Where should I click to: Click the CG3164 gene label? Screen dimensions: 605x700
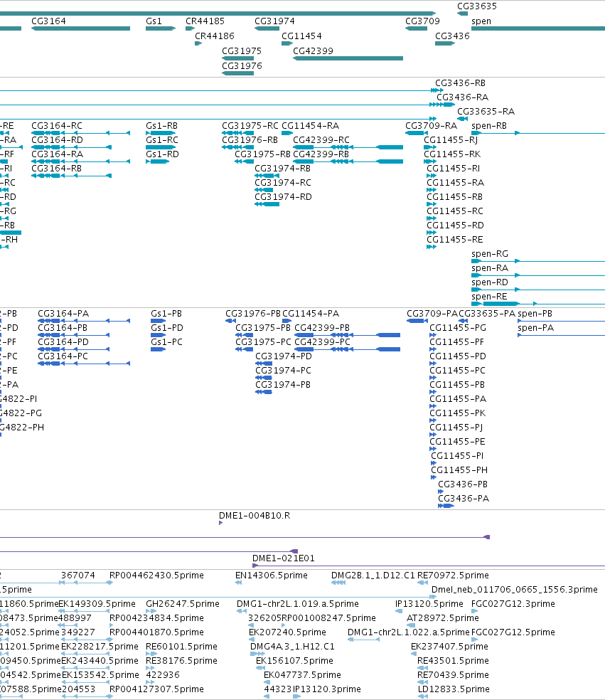48,21
